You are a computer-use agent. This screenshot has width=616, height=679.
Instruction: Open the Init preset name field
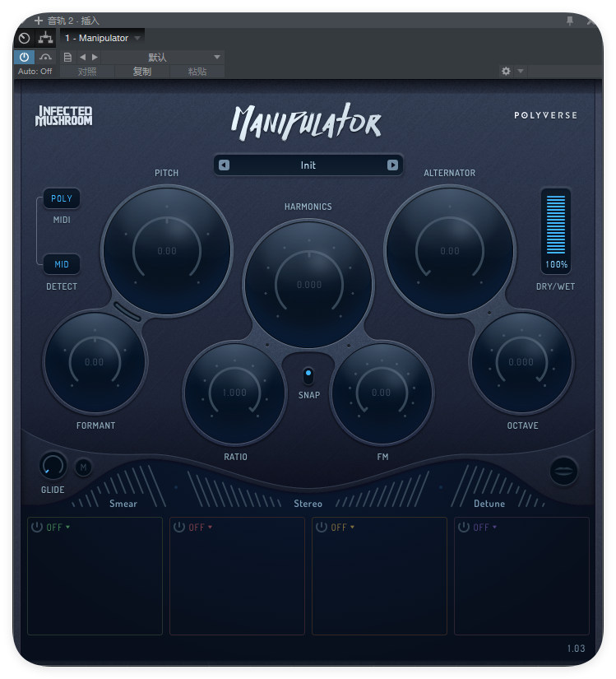(308, 165)
